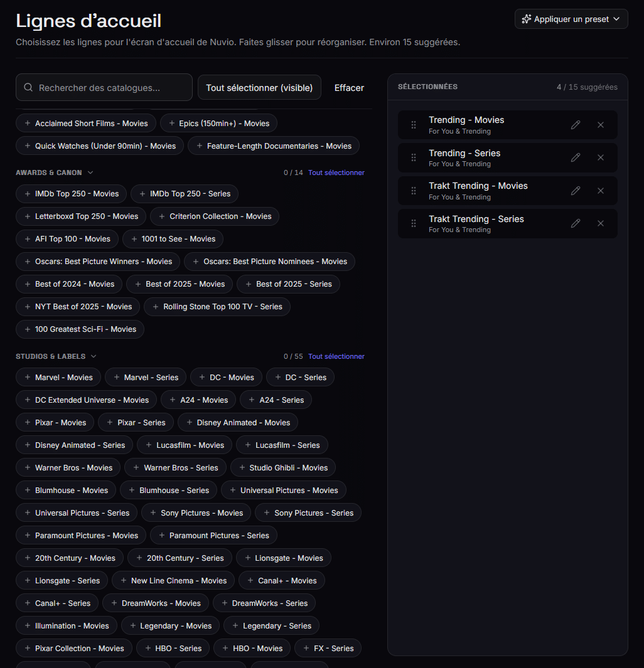Add Studio Ghibli - Movies chip
The height and width of the screenshot is (668, 644).
pyautogui.click(x=283, y=468)
